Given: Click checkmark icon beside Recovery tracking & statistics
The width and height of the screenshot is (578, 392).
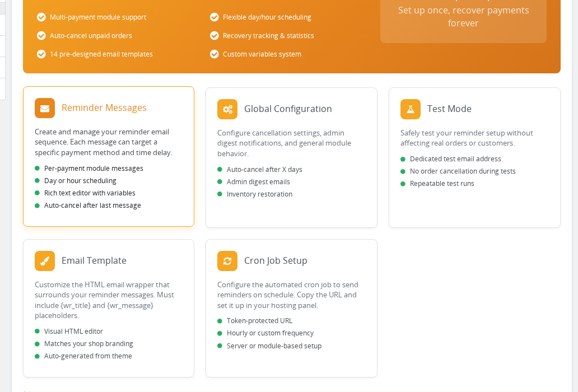Looking at the screenshot, I should click(214, 36).
